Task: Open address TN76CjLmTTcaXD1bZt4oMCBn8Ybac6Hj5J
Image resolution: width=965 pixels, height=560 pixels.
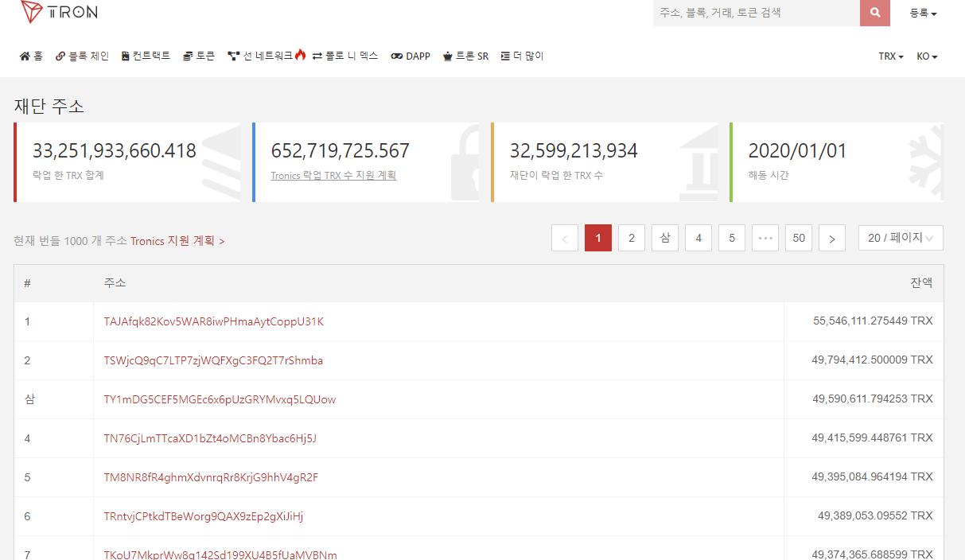Action: click(210, 438)
